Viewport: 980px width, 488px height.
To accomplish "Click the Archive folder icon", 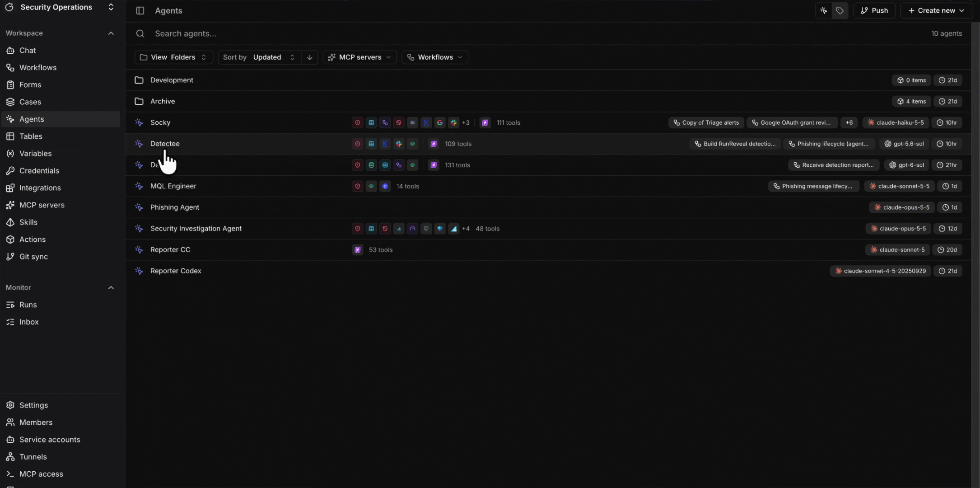I will 139,101.
